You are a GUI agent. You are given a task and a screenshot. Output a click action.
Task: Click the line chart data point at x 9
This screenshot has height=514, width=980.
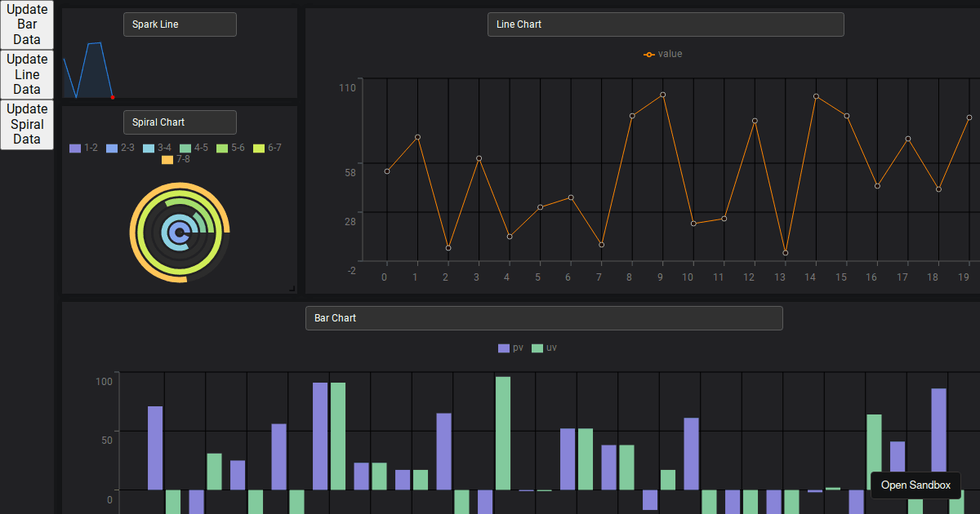coord(663,95)
